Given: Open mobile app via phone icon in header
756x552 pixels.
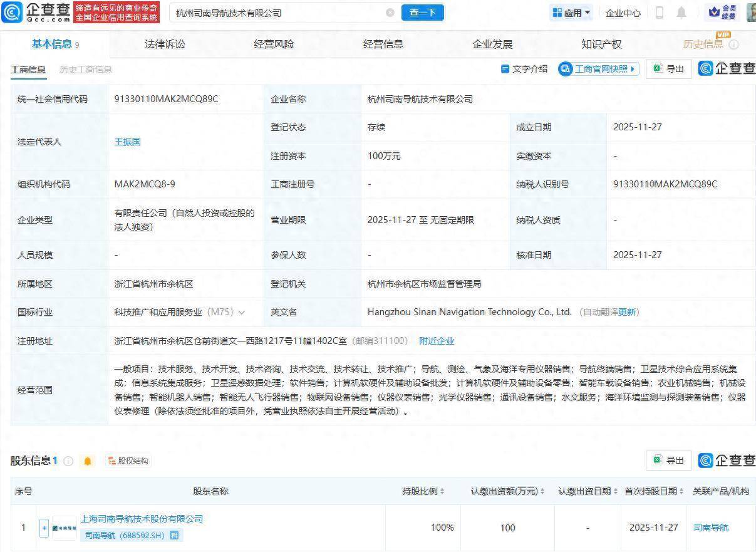Looking at the screenshot, I should (660, 13).
